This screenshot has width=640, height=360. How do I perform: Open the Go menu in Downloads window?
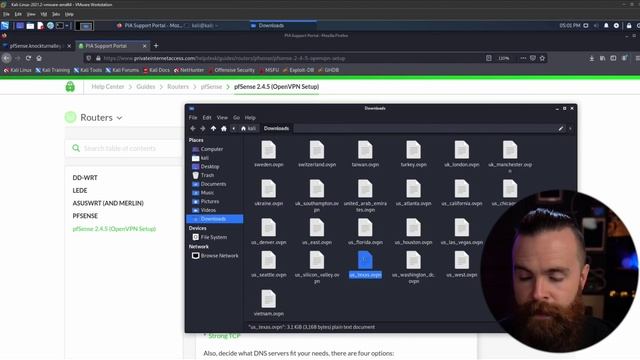[x=236, y=118]
